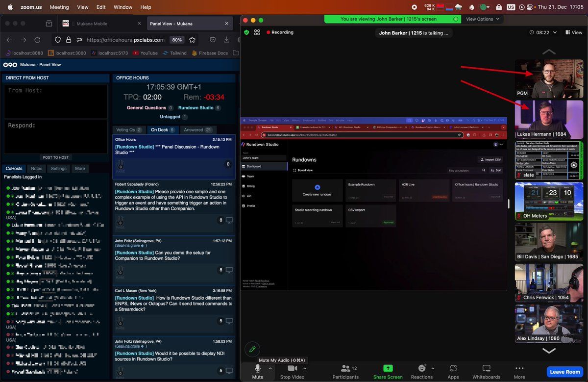Screen dimensions: 588x382
Task: Open Whiteboards in Zoom toolbar
Action: [x=486, y=368]
